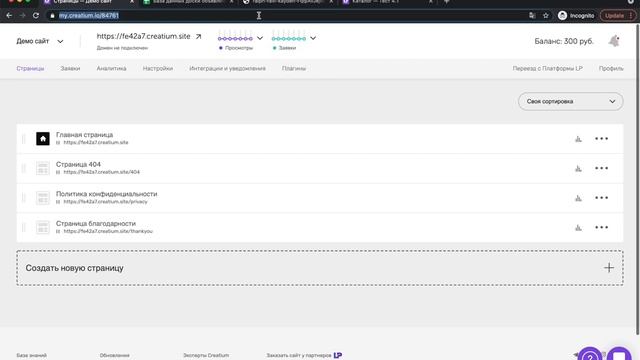The height and width of the screenshot is (360, 640).
Task: Open three-dot menu for Политика конфиденциальности
Action: click(601, 198)
